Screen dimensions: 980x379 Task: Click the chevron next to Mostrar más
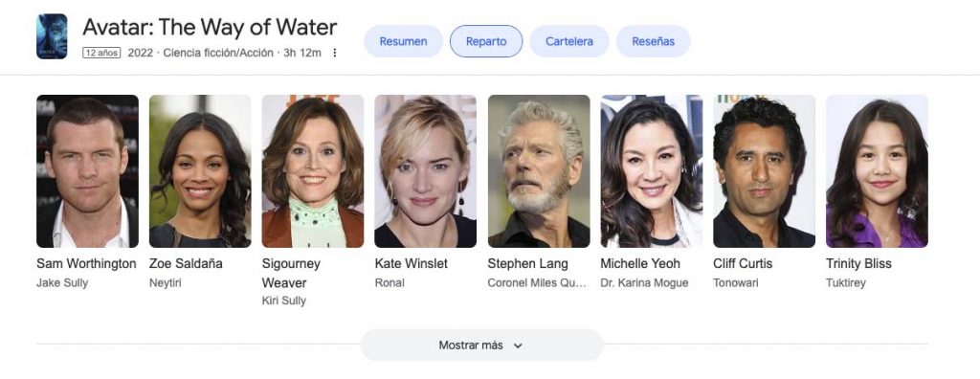pos(518,346)
